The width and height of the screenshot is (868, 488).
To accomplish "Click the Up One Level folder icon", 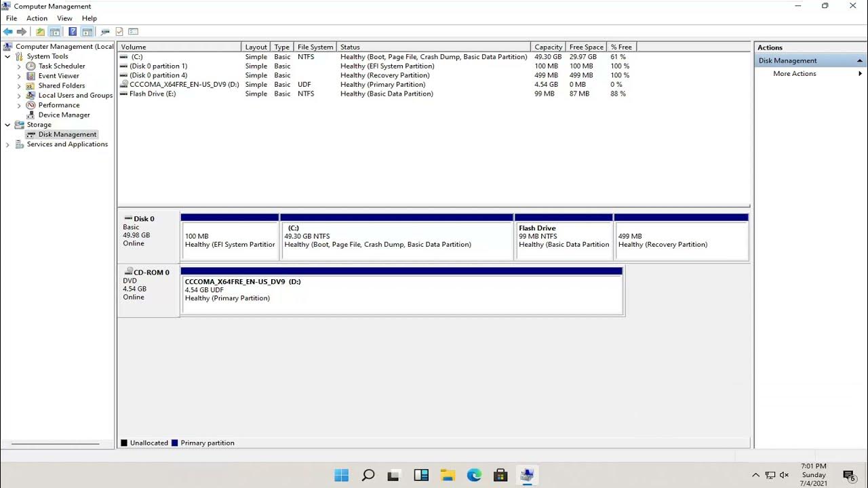I will pyautogui.click(x=40, y=32).
